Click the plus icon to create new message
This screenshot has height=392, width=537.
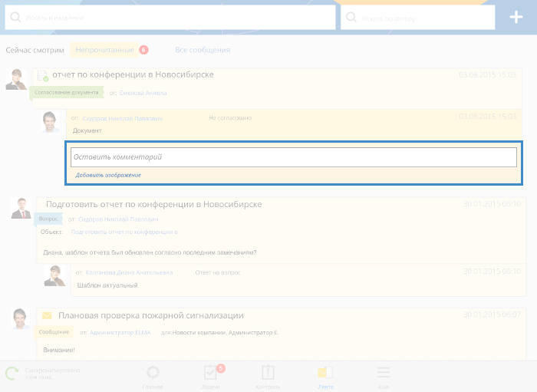516,17
